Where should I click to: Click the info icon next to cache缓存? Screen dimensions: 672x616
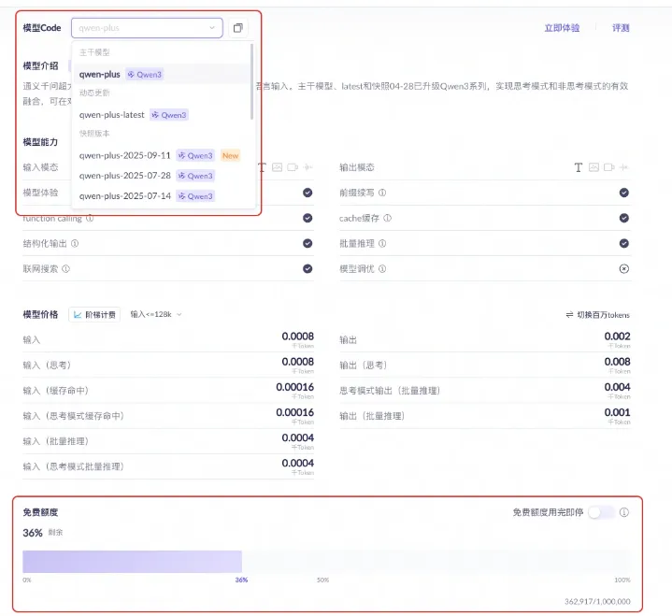(388, 218)
